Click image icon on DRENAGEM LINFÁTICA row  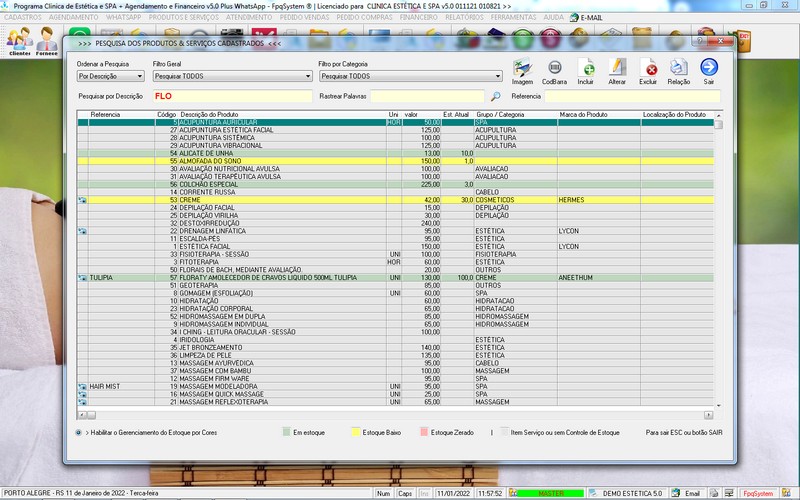[x=82, y=231]
